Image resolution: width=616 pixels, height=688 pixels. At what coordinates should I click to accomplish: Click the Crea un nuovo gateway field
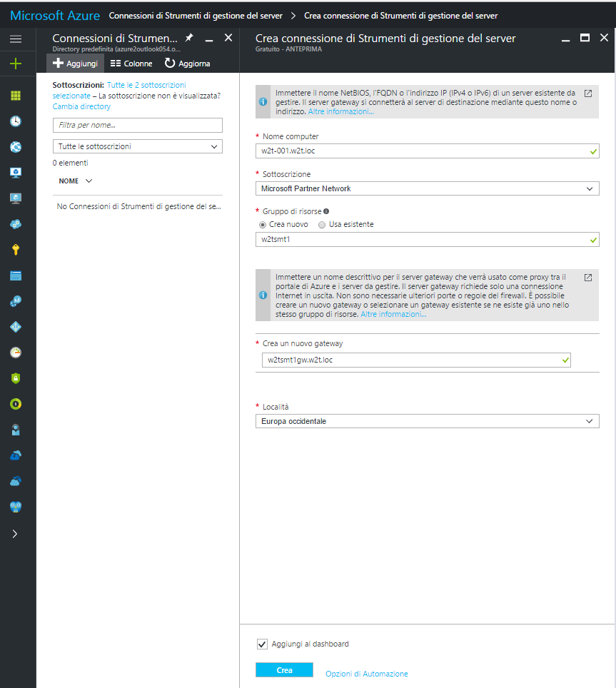(416, 360)
